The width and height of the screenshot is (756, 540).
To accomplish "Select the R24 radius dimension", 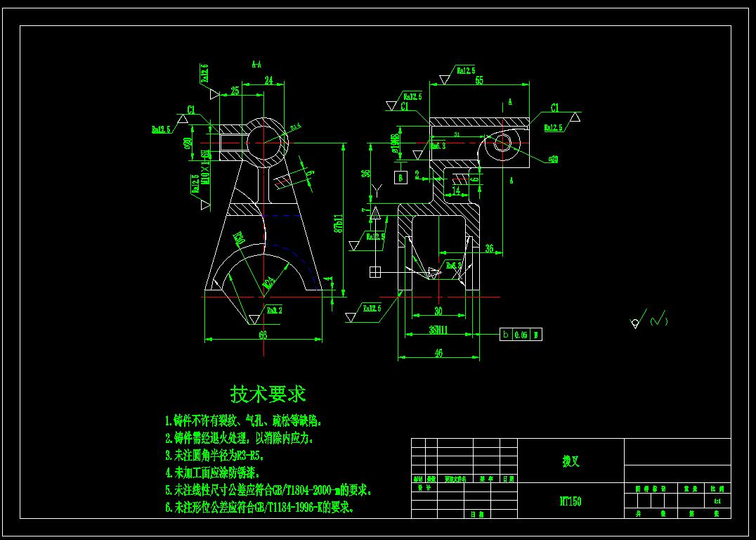I will 269,281.
